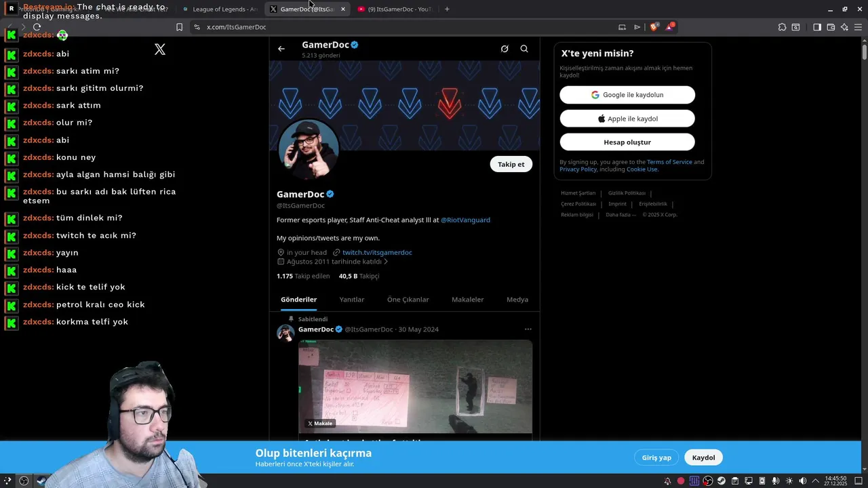The width and height of the screenshot is (868, 488).
Task: Click the brightness icon in system tray
Action: [x=789, y=481]
